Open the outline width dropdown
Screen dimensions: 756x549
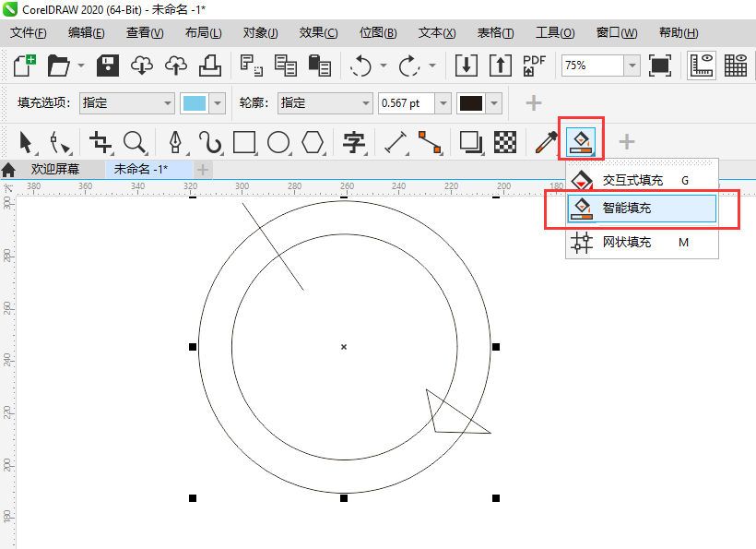[442, 102]
